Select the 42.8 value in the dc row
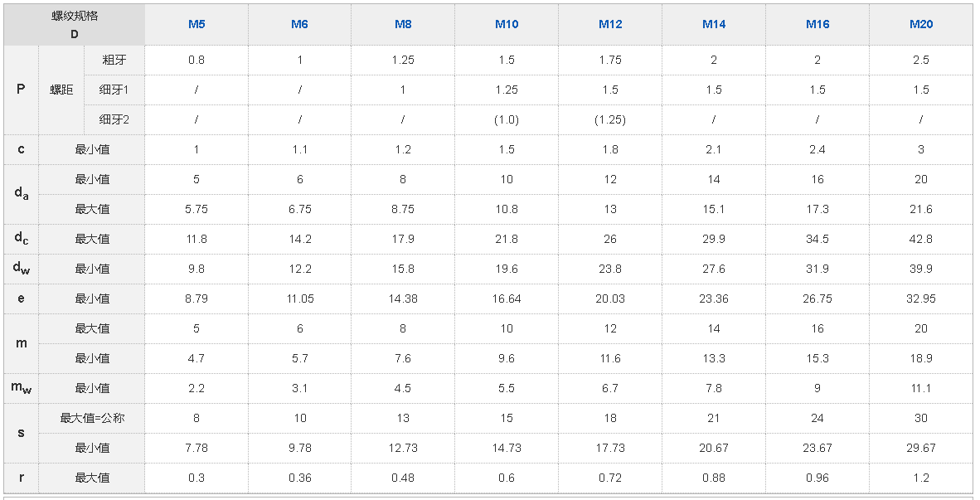 pos(921,239)
